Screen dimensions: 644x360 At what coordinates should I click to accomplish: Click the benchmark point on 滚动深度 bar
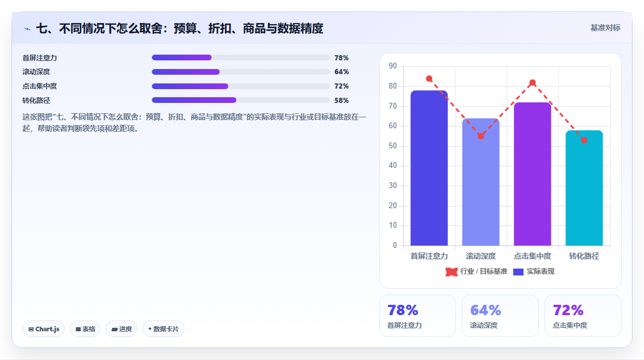click(x=481, y=136)
